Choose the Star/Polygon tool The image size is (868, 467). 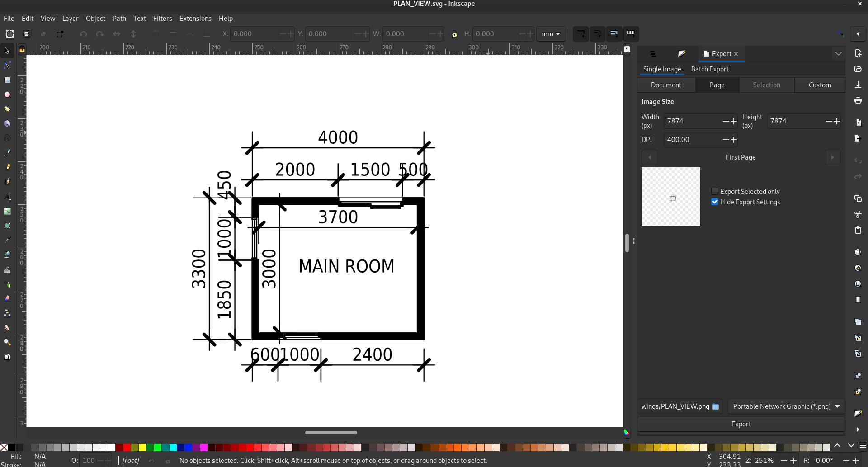[7, 109]
